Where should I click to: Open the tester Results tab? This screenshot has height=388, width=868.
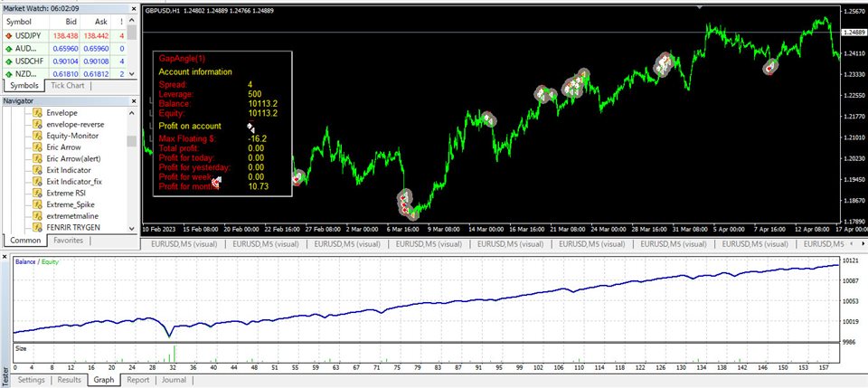70,380
